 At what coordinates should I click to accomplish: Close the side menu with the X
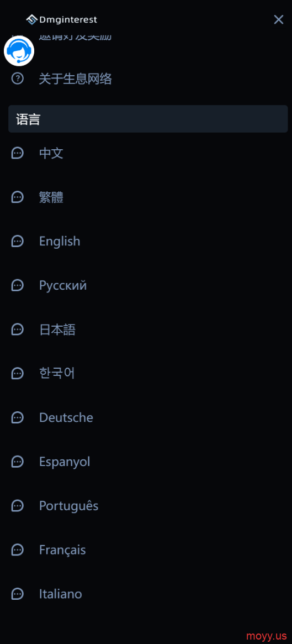278,19
